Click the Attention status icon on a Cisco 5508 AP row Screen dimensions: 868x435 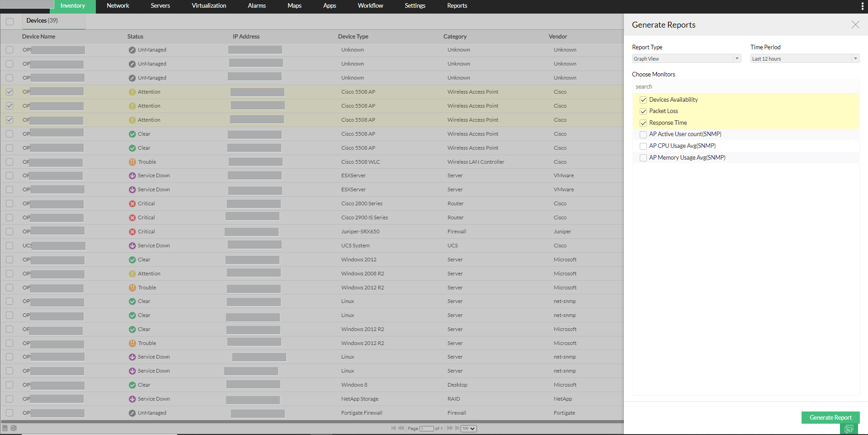click(132, 91)
